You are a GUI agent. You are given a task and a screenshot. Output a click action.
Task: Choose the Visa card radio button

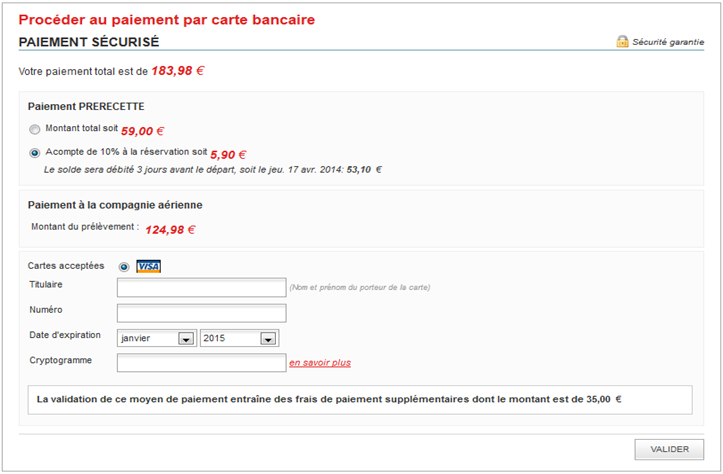coord(124,266)
